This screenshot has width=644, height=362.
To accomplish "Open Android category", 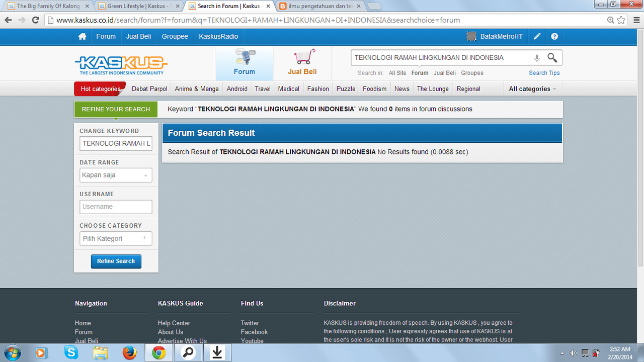I will (x=237, y=88).
